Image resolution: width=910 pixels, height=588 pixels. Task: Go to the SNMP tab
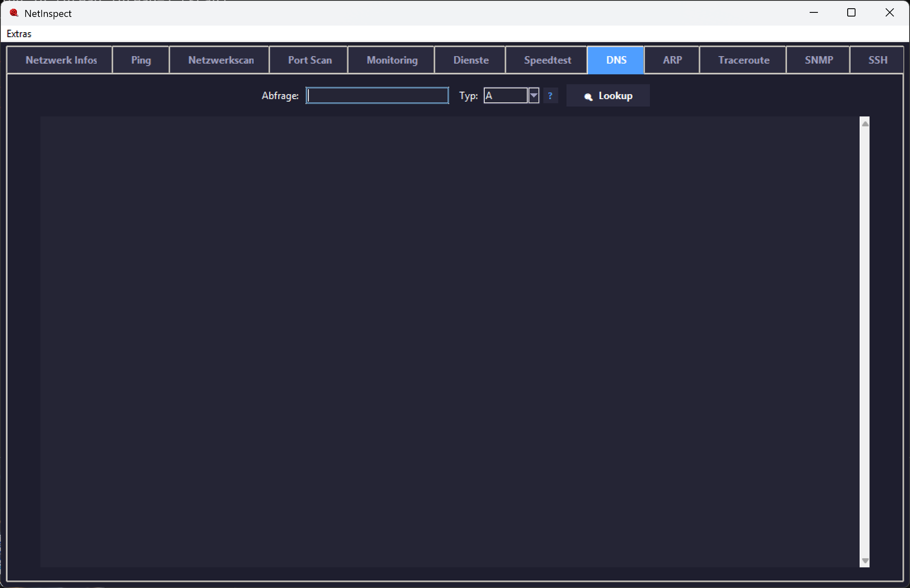coord(818,60)
